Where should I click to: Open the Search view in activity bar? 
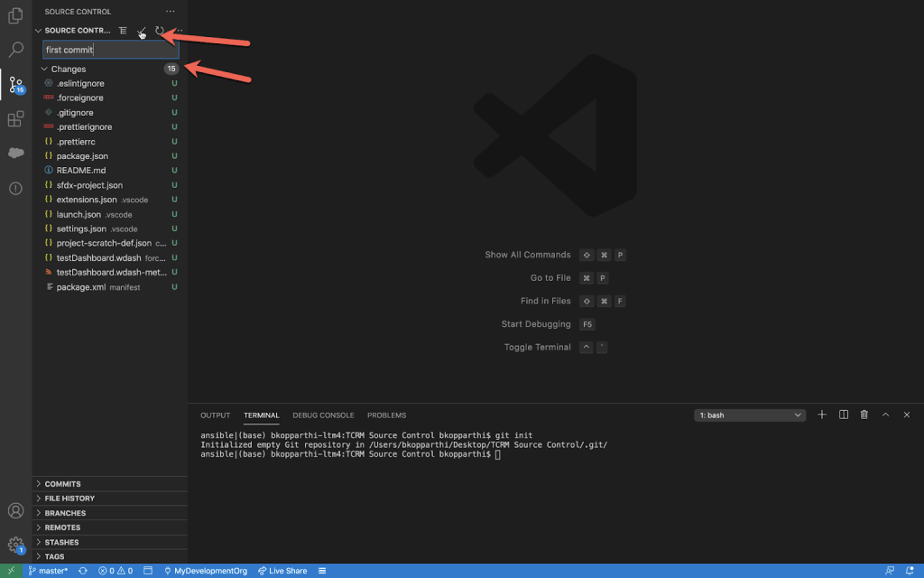point(15,50)
